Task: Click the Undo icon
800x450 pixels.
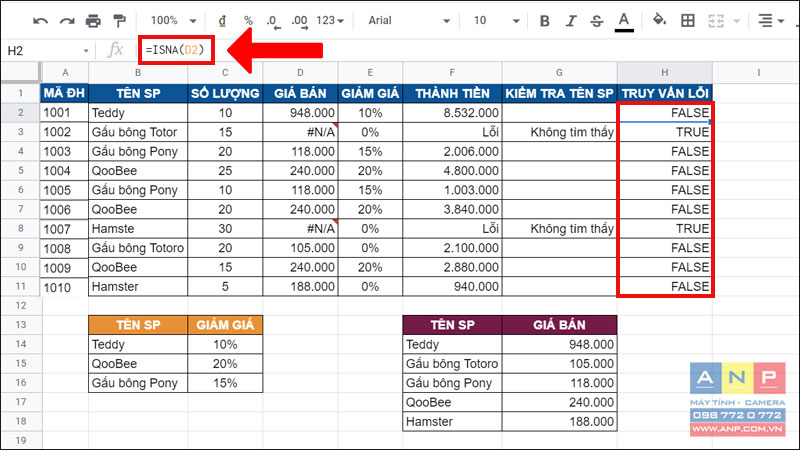Action: tap(40, 21)
